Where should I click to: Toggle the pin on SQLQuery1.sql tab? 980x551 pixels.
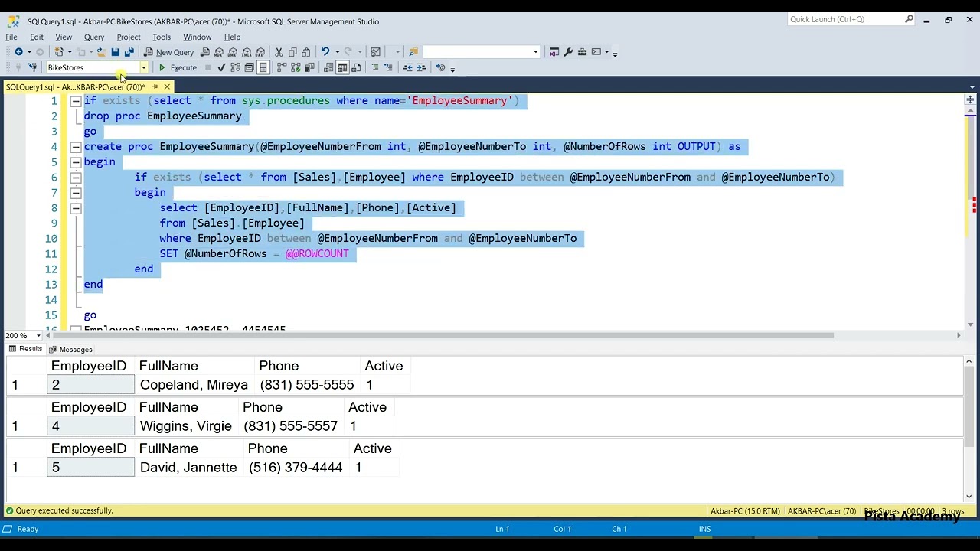155,86
